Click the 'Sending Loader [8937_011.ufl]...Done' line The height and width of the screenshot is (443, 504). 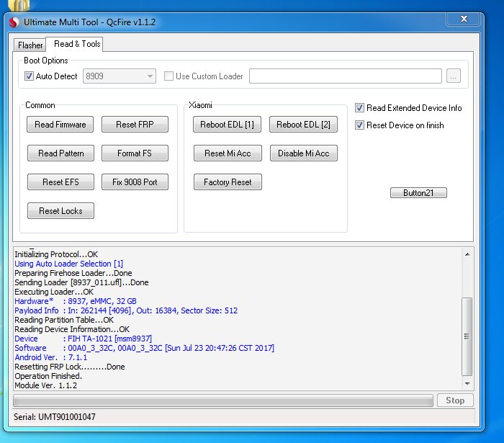pos(81,282)
